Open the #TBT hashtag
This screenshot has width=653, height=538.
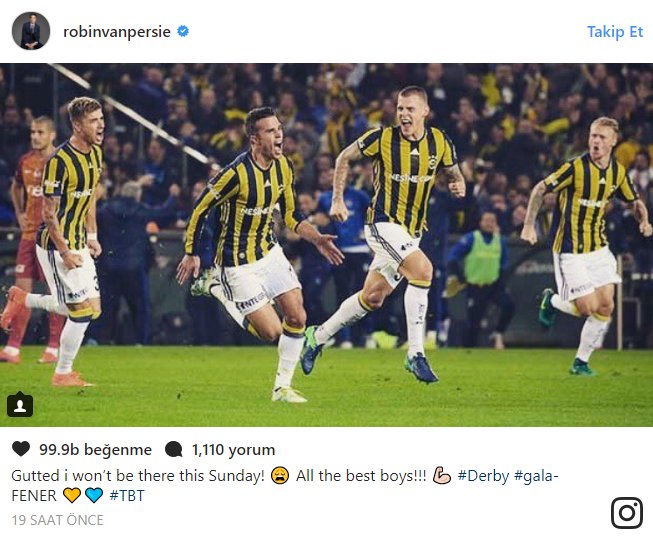(127, 496)
